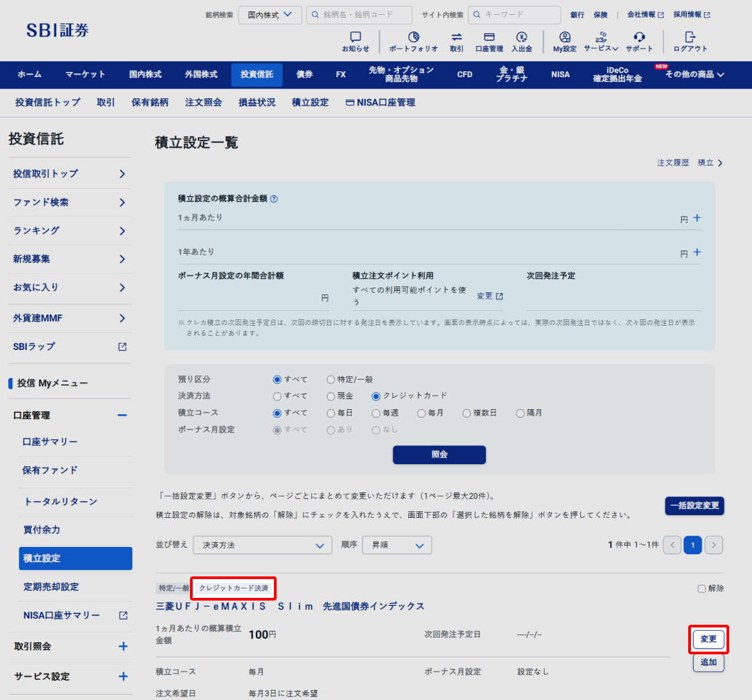Select 積立コース 複数日 radio button
This screenshot has height=700, width=752.
coord(466,413)
